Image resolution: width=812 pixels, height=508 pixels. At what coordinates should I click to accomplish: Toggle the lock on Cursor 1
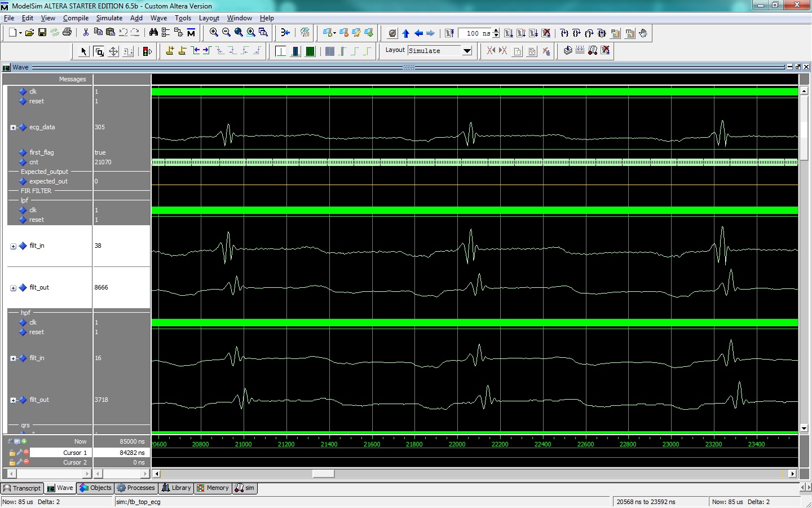point(12,453)
